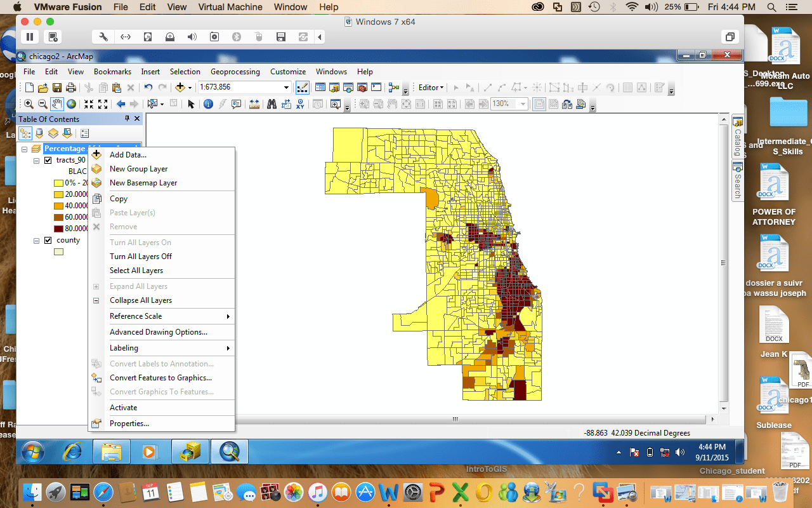Click the dark maroon 80% legend swatch

[x=58, y=229]
